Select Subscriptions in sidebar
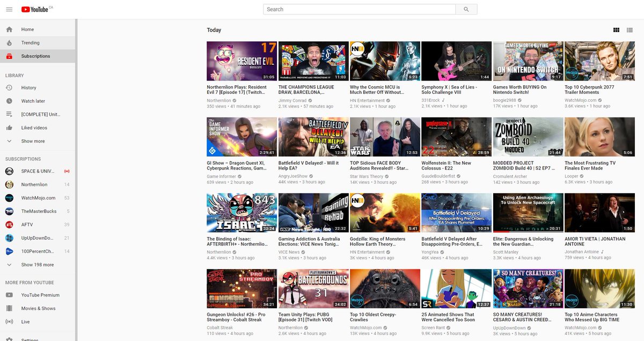644x341 pixels. (x=38, y=56)
